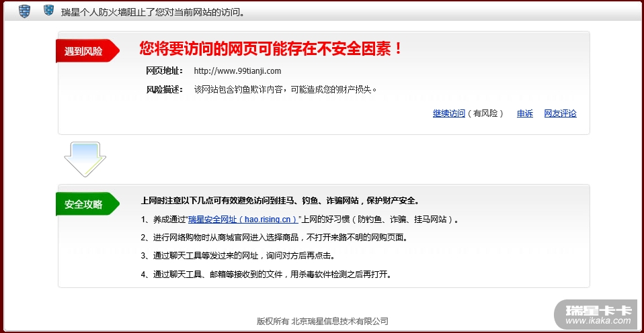Viewport: 644px width, 333px height.
Task: Open the 网友评论 user comments link
Action: 560,113
